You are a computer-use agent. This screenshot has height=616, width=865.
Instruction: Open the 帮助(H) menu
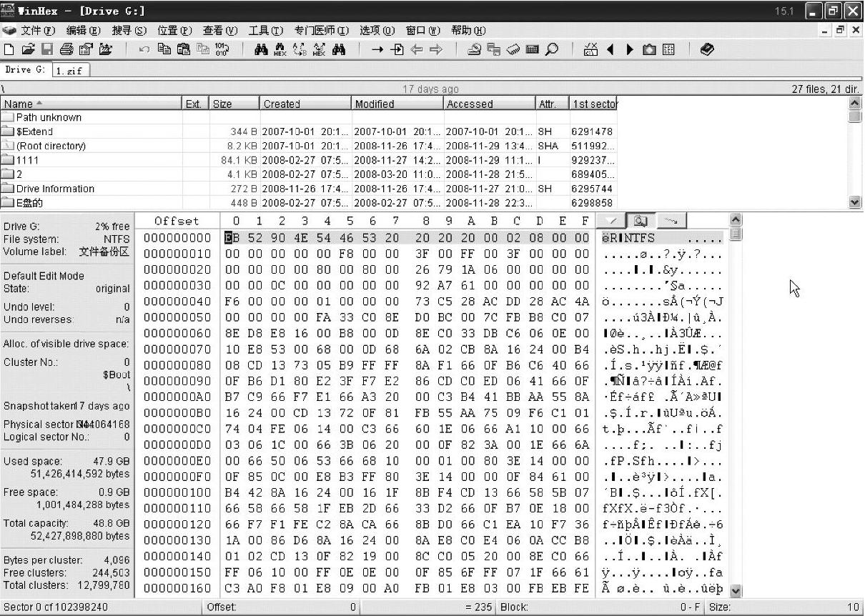click(468, 31)
